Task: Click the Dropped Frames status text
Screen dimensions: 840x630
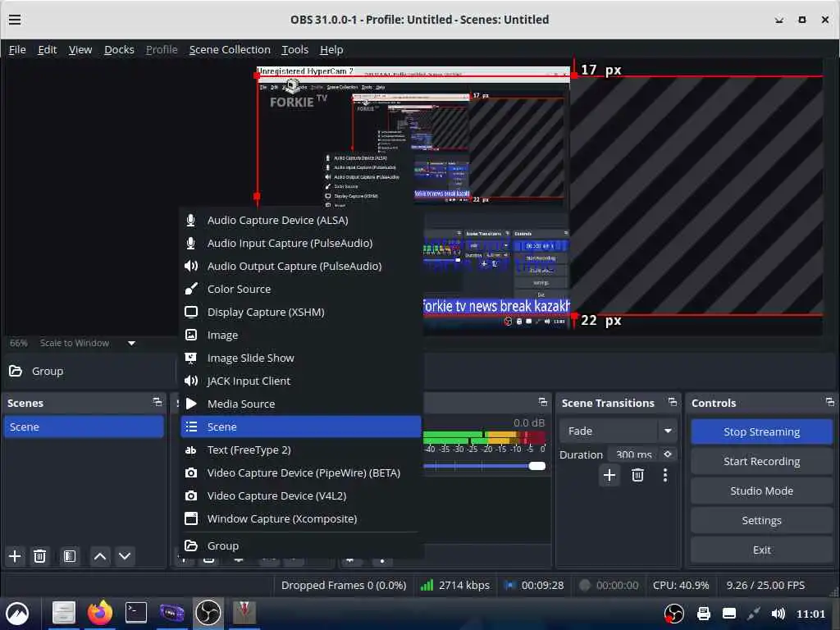Action: coord(344,585)
